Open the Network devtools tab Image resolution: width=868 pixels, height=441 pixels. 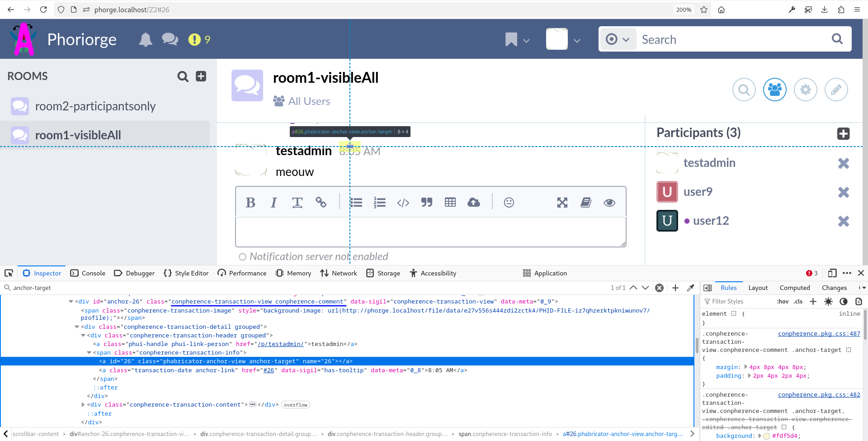(x=339, y=273)
